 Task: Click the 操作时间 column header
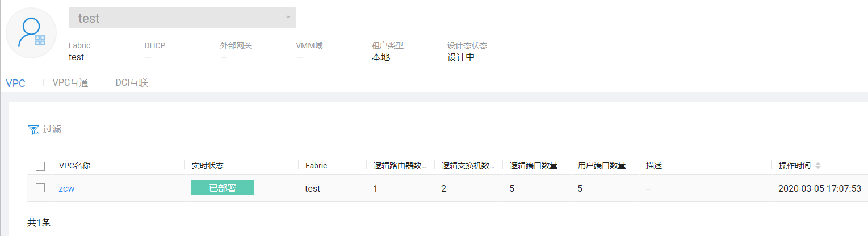[795, 166]
